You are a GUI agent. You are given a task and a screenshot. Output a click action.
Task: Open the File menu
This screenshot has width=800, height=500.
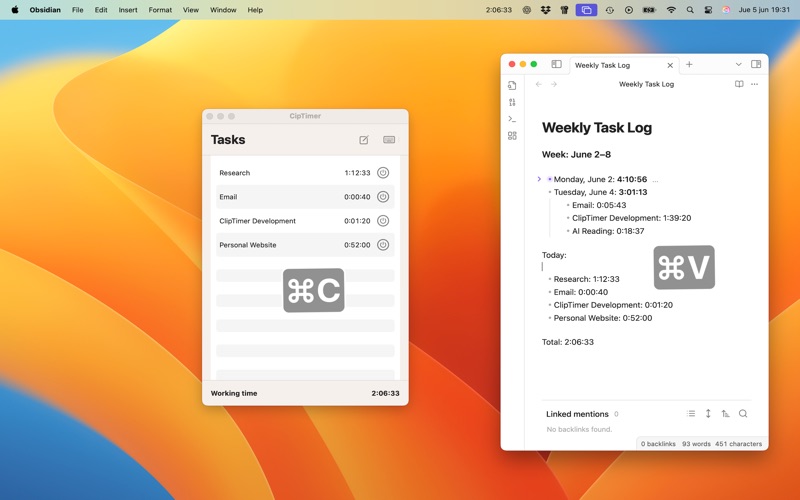tap(78, 10)
